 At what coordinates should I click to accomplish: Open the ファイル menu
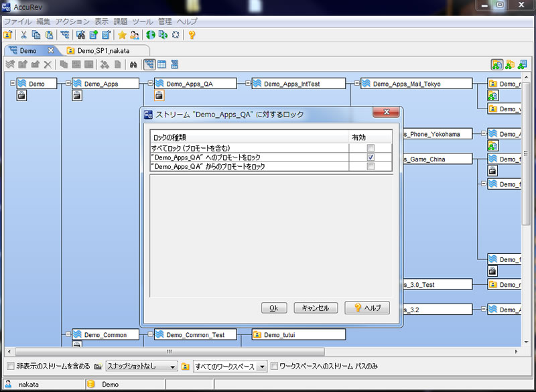[x=17, y=21]
